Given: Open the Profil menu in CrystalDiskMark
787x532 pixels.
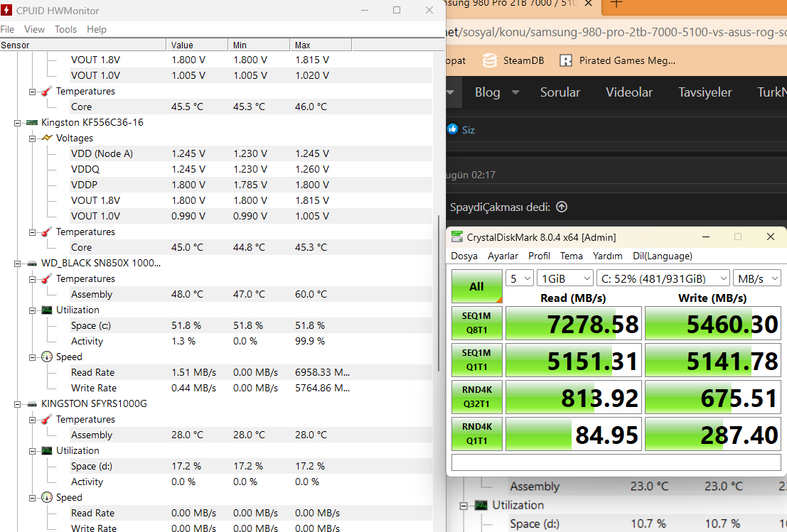Looking at the screenshot, I should 539,256.
